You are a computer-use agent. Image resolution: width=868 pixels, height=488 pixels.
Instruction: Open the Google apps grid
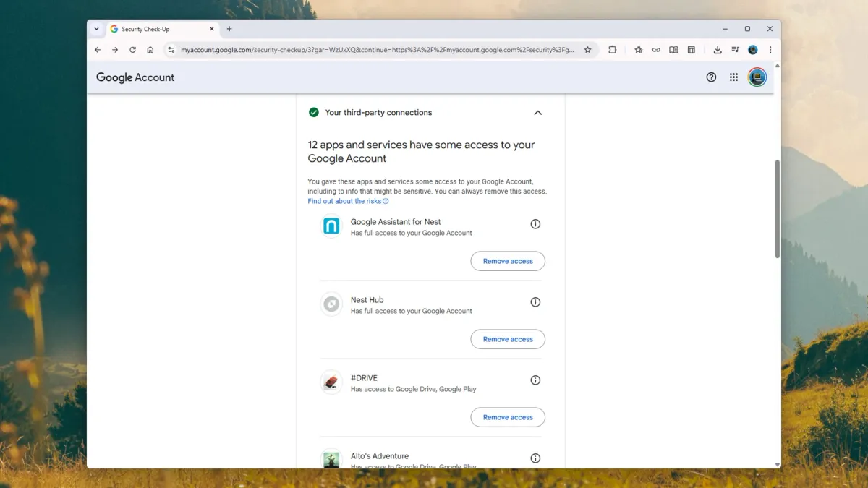tap(733, 77)
